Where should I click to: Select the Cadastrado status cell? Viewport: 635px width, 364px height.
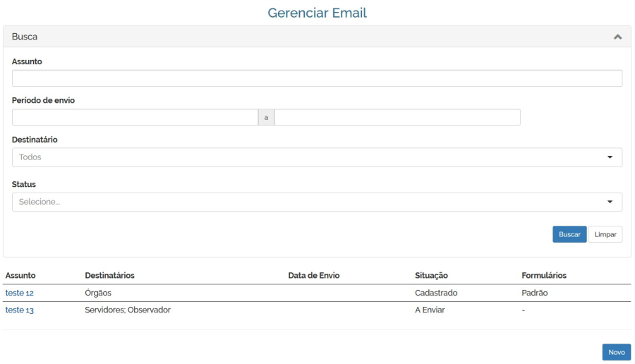click(436, 293)
